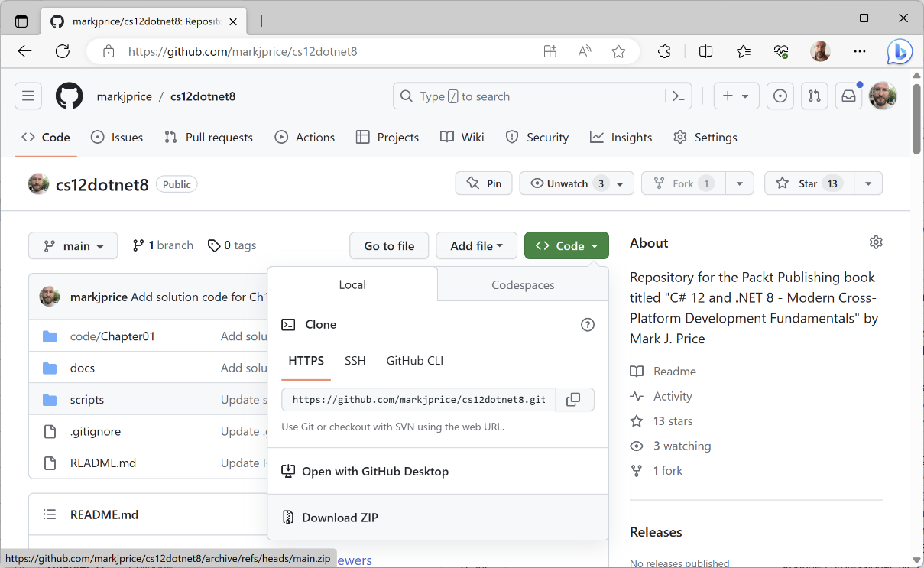
Task: Open the Star lists dropdown arrow
Action: point(868,183)
